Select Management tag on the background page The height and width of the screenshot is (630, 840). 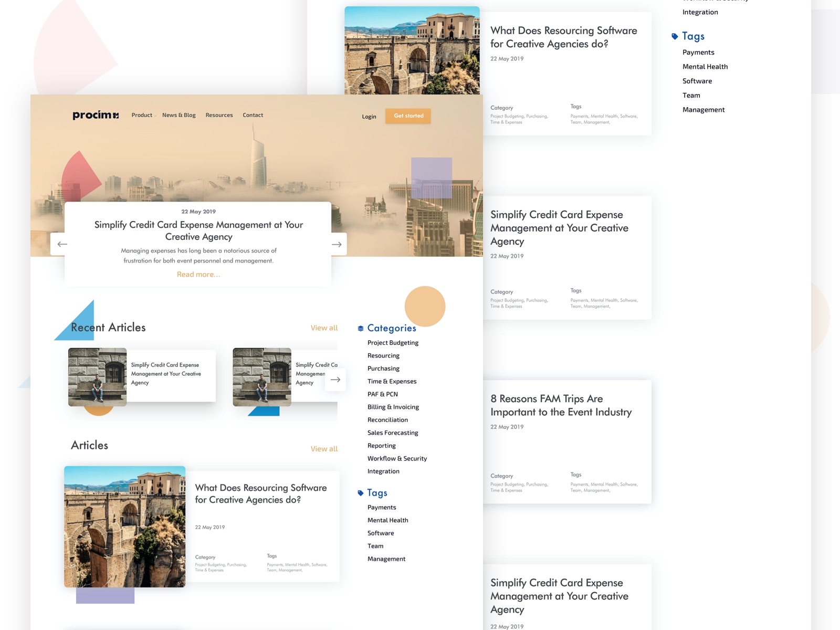point(703,110)
